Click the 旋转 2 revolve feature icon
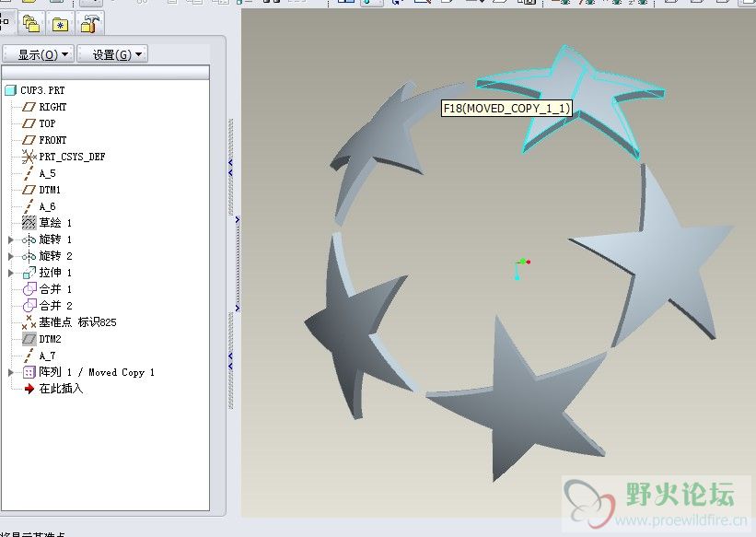The height and width of the screenshot is (537, 756). [29, 256]
